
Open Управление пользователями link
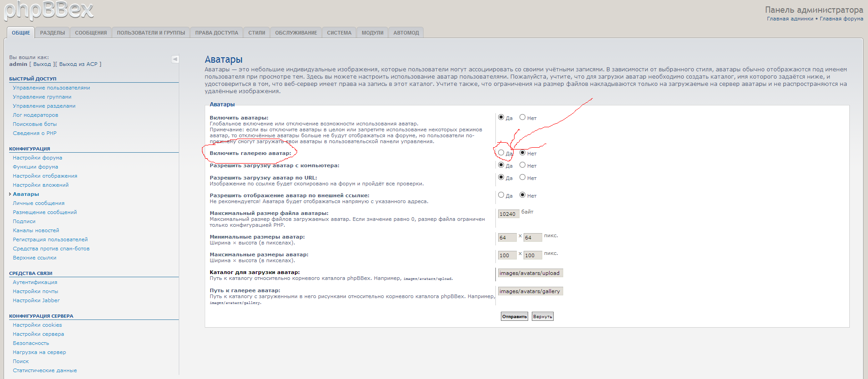coord(51,88)
